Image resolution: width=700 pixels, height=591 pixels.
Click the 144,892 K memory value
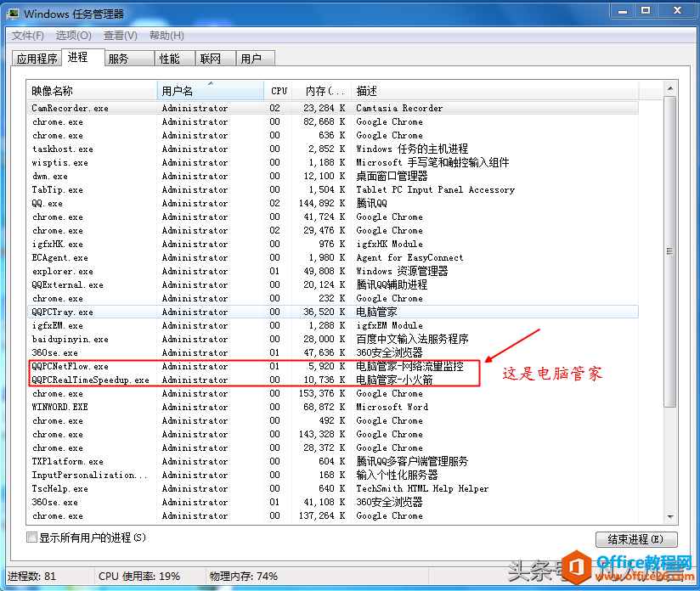[321, 203]
